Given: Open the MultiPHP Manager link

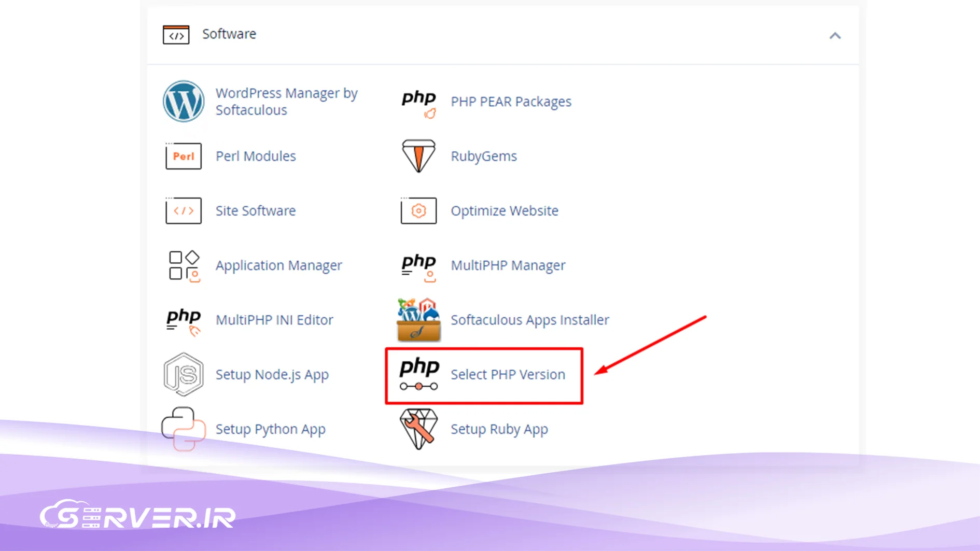Looking at the screenshot, I should 508,265.
